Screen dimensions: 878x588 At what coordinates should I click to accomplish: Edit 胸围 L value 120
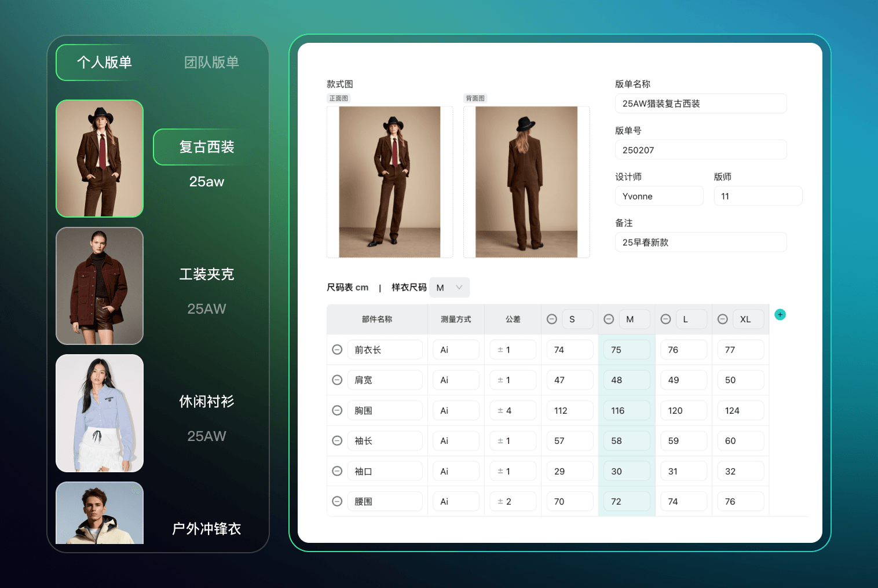pos(683,410)
